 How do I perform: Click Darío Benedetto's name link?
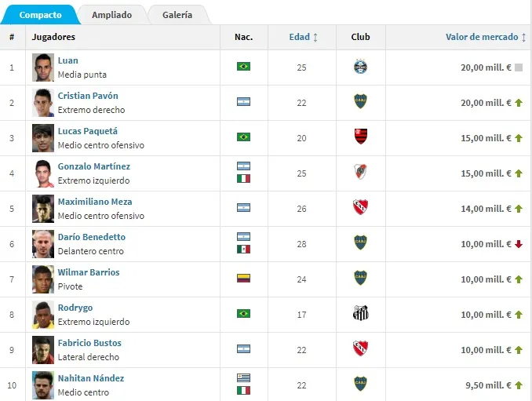(x=91, y=237)
